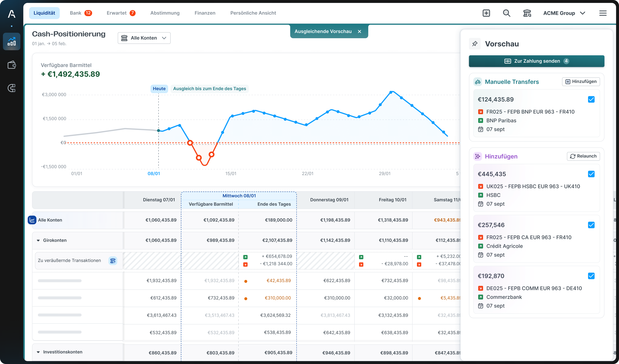Select the cash flow chart icon in the sidebar
This screenshot has width=619, height=364.
pos(11,41)
